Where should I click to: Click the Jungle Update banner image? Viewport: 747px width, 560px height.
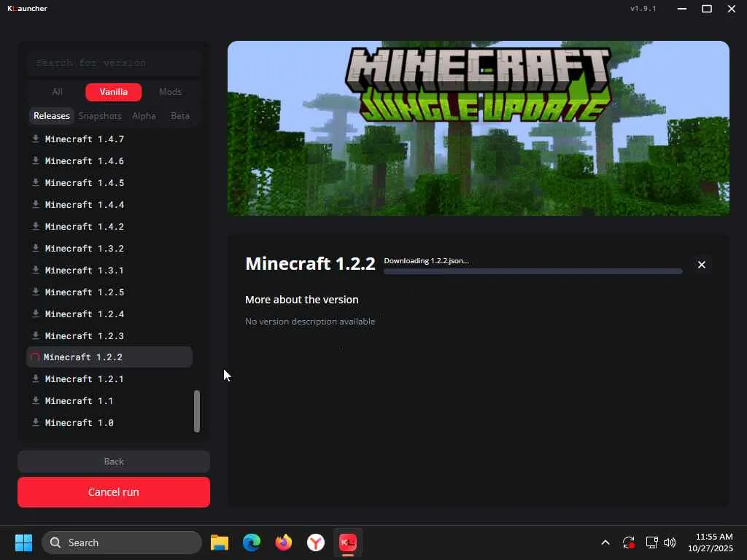click(x=479, y=128)
